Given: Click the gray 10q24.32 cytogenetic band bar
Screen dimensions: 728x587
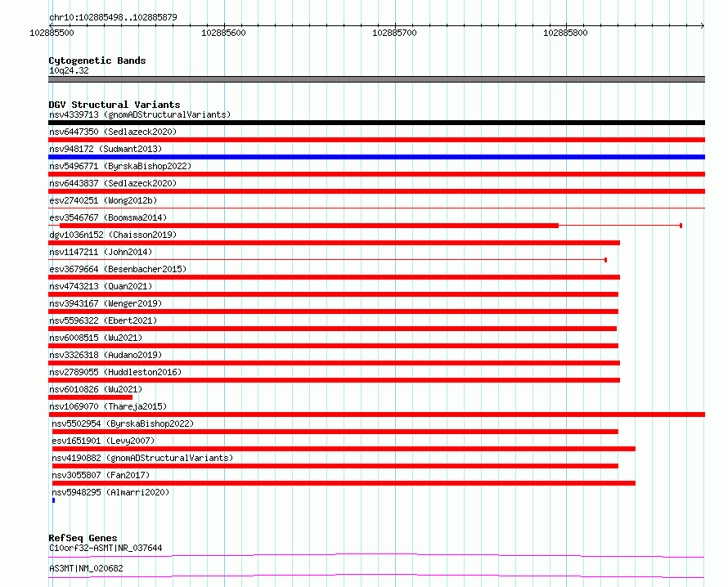Looking at the screenshot, I should 376,79.
